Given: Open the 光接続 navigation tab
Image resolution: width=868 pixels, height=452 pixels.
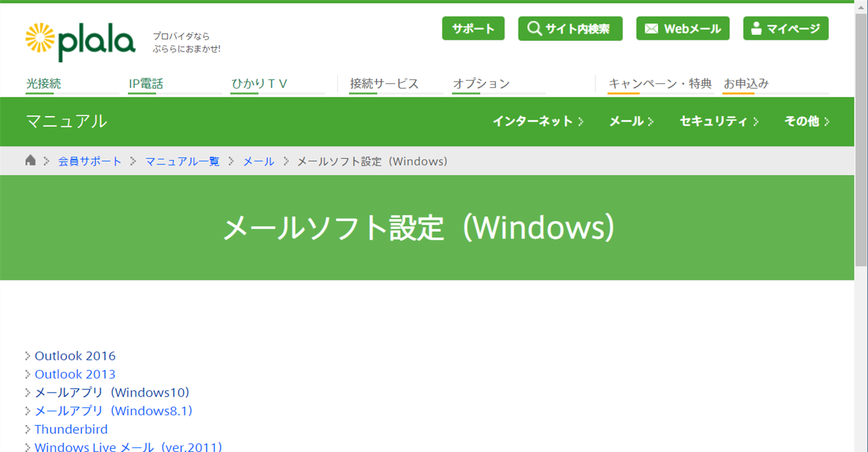Looking at the screenshot, I should 43,84.
